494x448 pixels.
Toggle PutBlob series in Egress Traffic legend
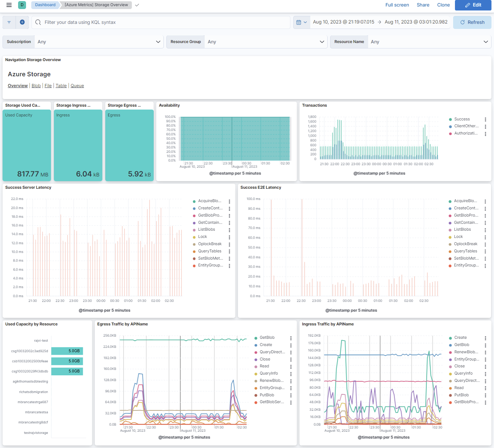267,395
